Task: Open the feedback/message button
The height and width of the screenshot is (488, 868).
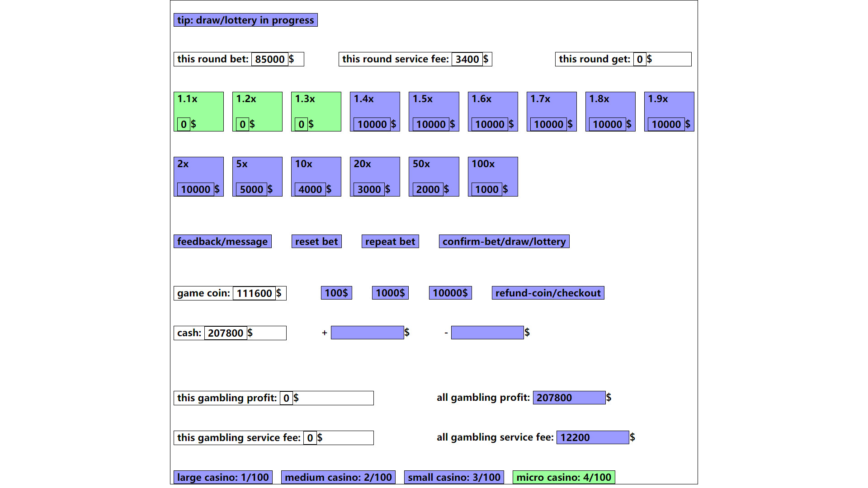Action: click(x=222, y=241)
